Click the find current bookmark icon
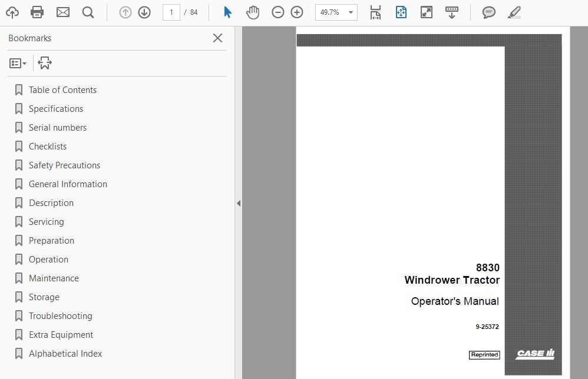The width and height of the screenshot is (588, 379). point(45,63)
